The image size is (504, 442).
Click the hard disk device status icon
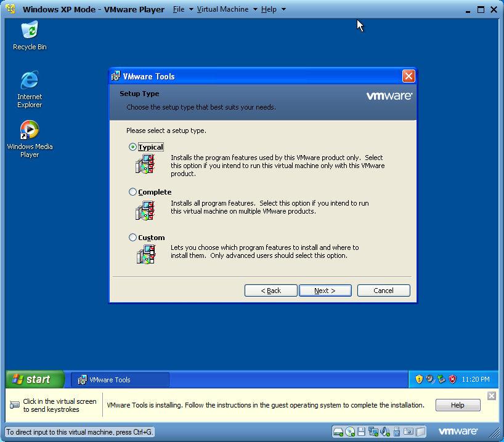click(338, 432)
